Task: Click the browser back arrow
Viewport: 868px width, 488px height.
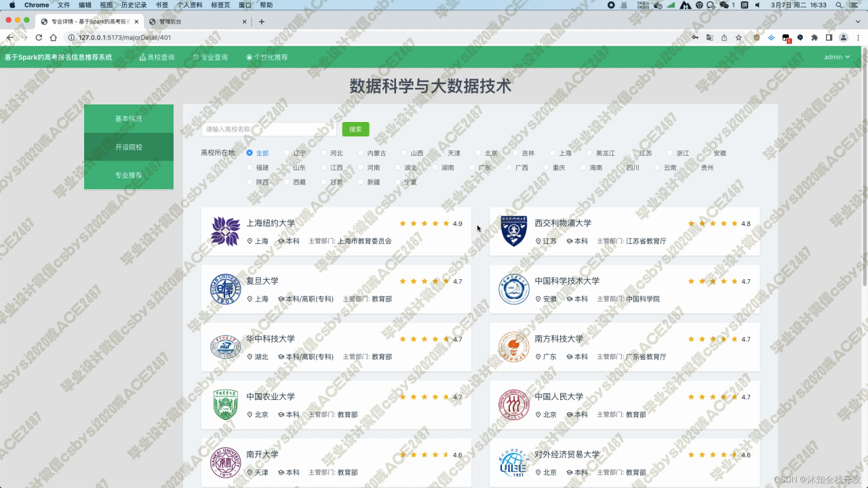Action: 9,38
